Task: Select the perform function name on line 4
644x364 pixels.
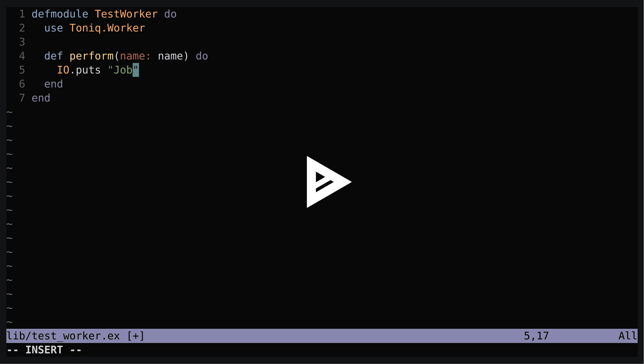Action: (x=92, y=56)
